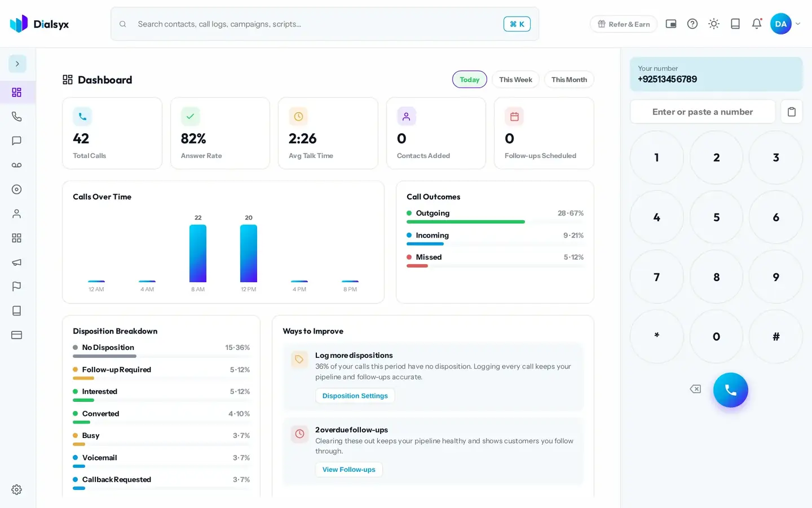This screenshot has height=508, width=812.
Task: Open the campaigns megaphone icon in sidebar
Action: pos(16,262)
